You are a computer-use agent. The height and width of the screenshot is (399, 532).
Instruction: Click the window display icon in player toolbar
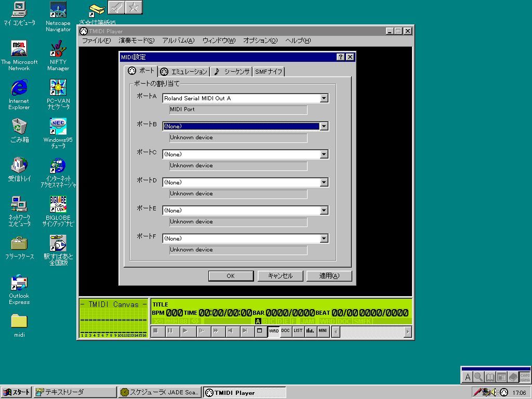coord(260,331)
